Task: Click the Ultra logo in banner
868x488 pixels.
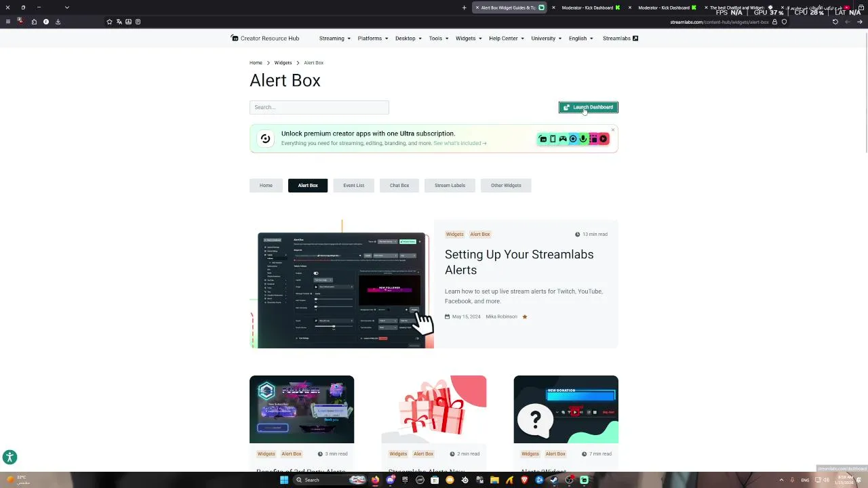Action: tap(265, 138)
